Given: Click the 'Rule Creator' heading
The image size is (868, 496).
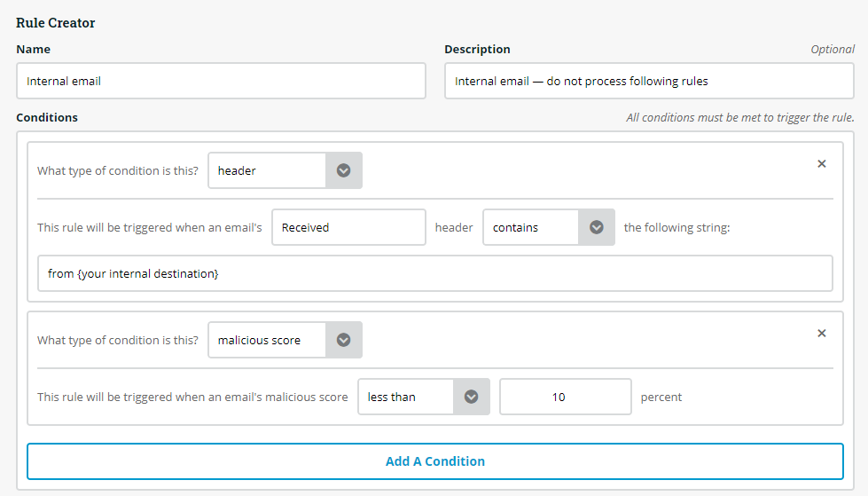Looking at the screenshot, I should pyautogui.click(x=56, y=23).
